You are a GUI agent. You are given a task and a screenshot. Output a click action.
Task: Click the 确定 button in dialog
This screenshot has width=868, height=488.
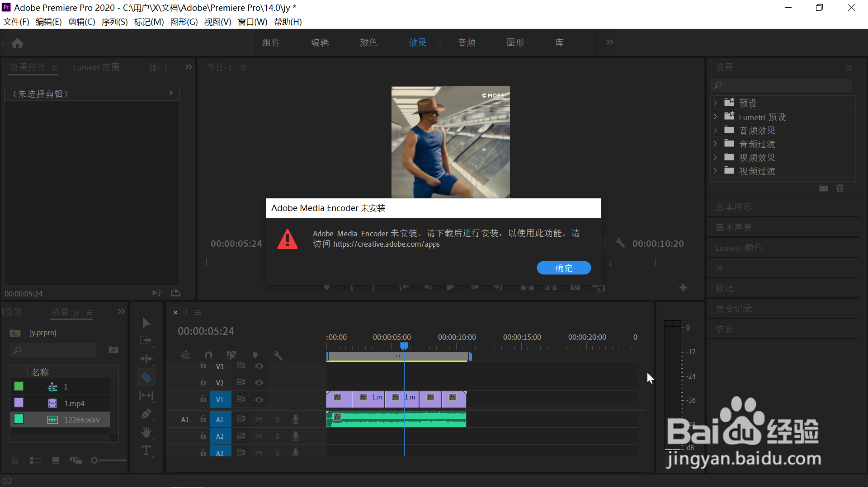[x=563, y=268]
